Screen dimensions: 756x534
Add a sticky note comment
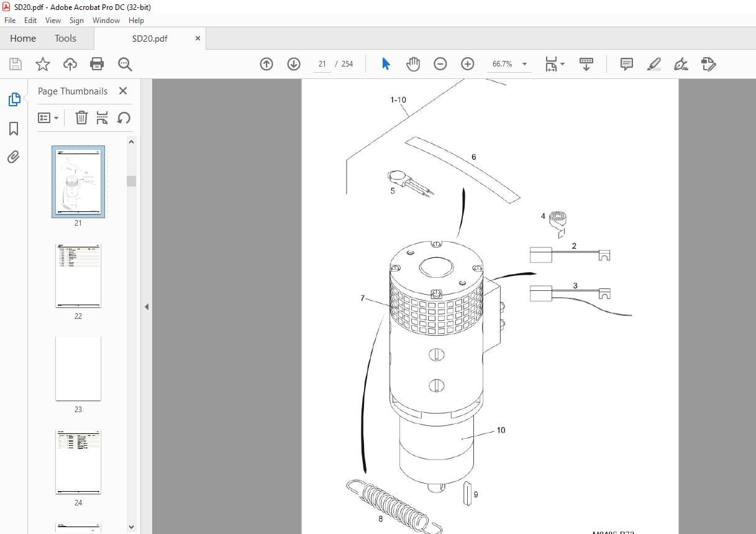pyautogui.click(x=627, y=64)
